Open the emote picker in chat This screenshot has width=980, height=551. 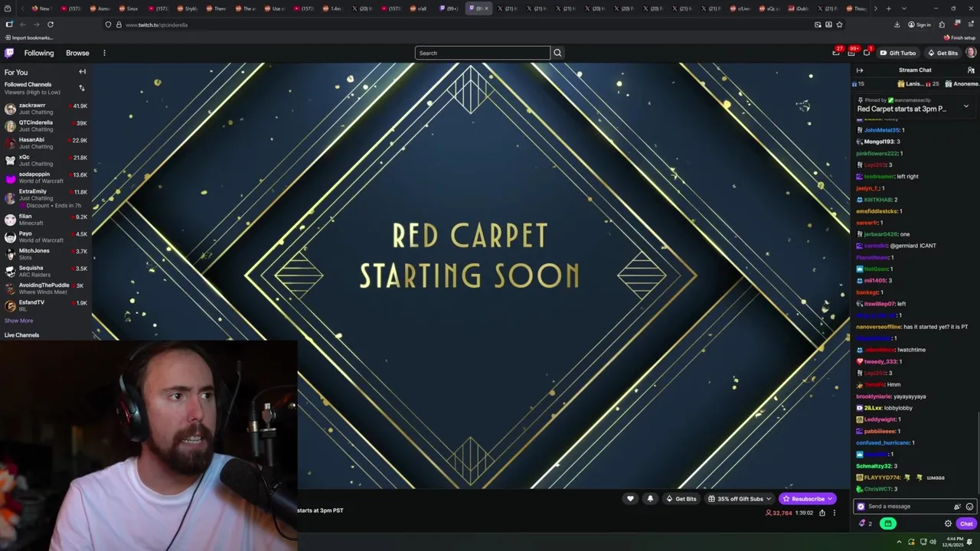[x=969, y=507]
